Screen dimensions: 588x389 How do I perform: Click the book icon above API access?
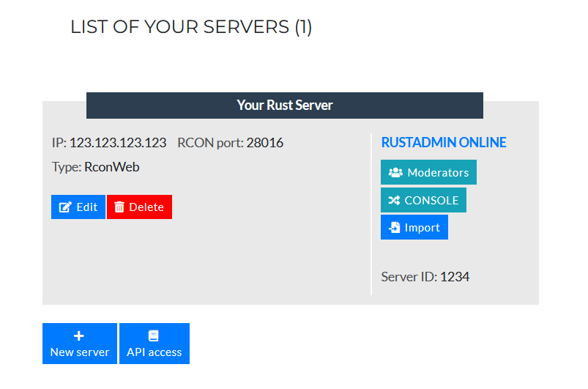tap(154, 336)
